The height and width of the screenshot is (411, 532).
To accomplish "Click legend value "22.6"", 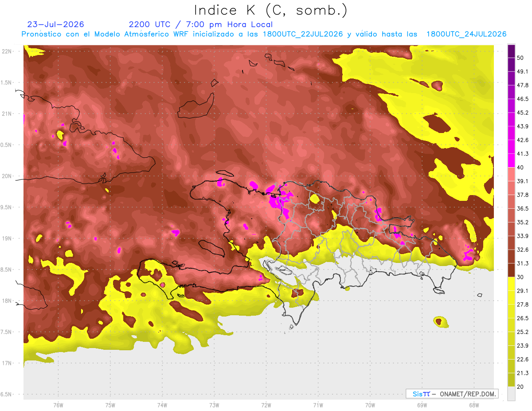I will pos(522,359).
